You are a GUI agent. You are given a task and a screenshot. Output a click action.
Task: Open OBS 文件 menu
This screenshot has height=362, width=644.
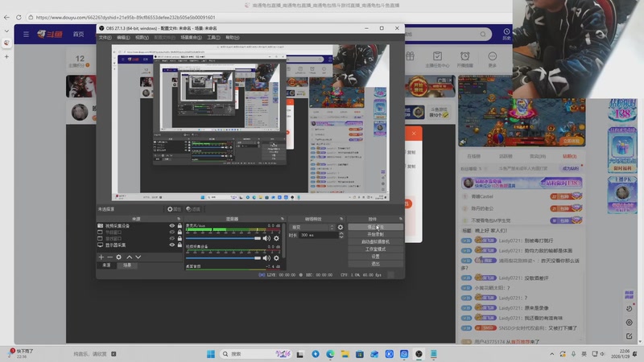tap(105, 37)
